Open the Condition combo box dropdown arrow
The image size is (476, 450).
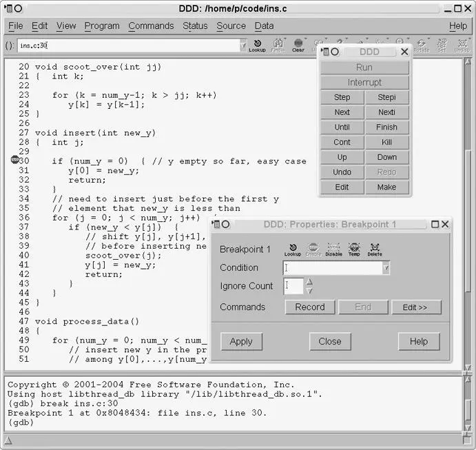[x=386, y=268]
